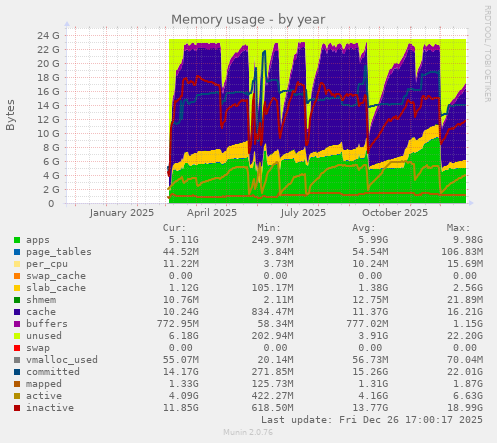
Task: Click the 'unused' legend label
Action: coord(44,336)
